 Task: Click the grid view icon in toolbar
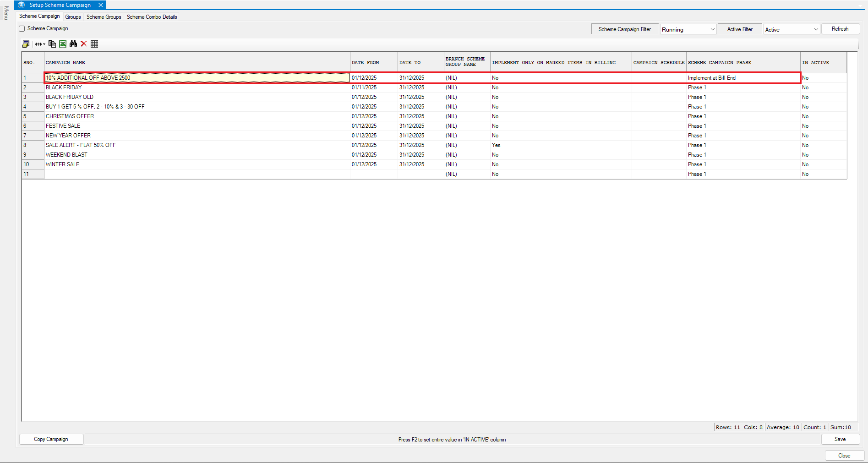pos(94,44)
